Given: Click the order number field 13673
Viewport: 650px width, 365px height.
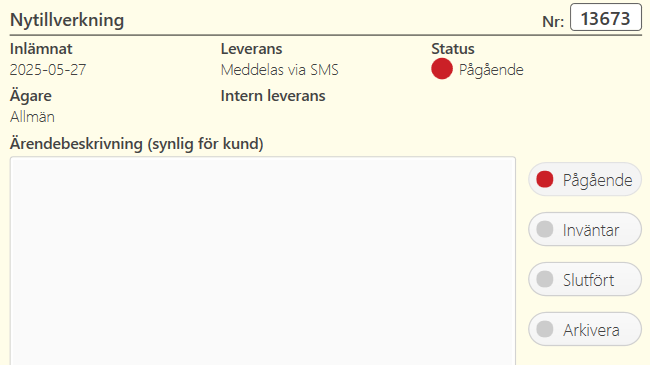Looking at the screenshot, I should (x=606, y=17).
